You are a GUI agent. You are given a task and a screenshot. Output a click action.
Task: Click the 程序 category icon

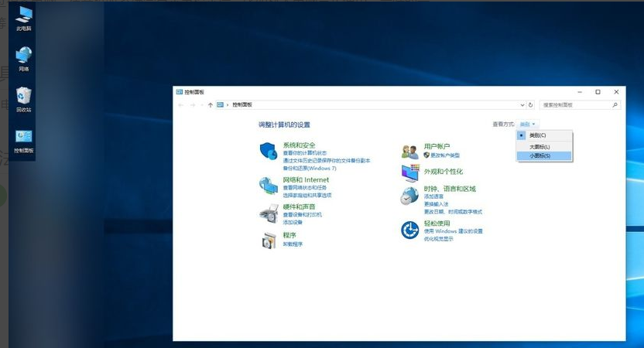tap(268, 240)
